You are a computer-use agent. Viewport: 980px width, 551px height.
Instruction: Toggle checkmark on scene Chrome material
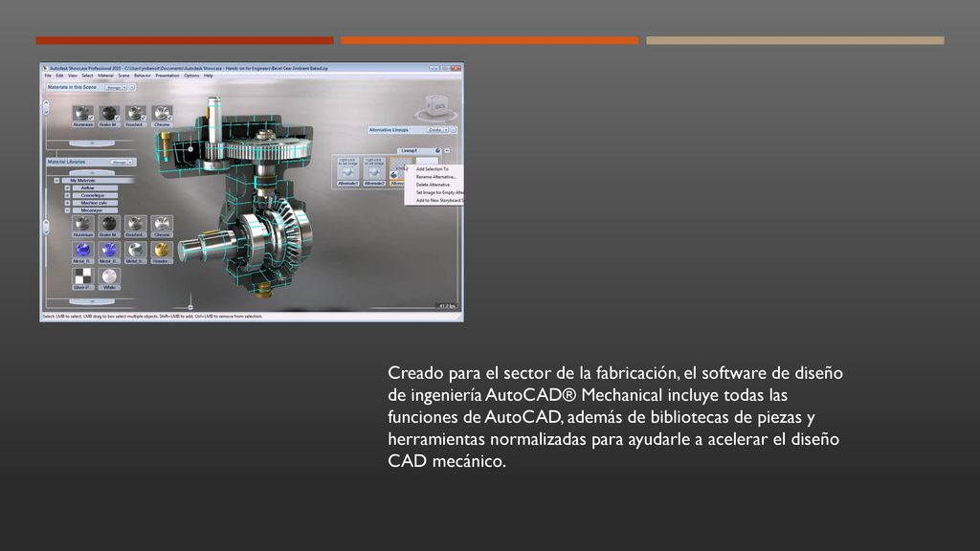tap(170, 118)
